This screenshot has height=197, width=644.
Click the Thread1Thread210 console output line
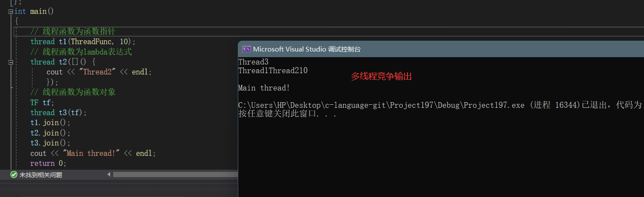tap(273, 71)
